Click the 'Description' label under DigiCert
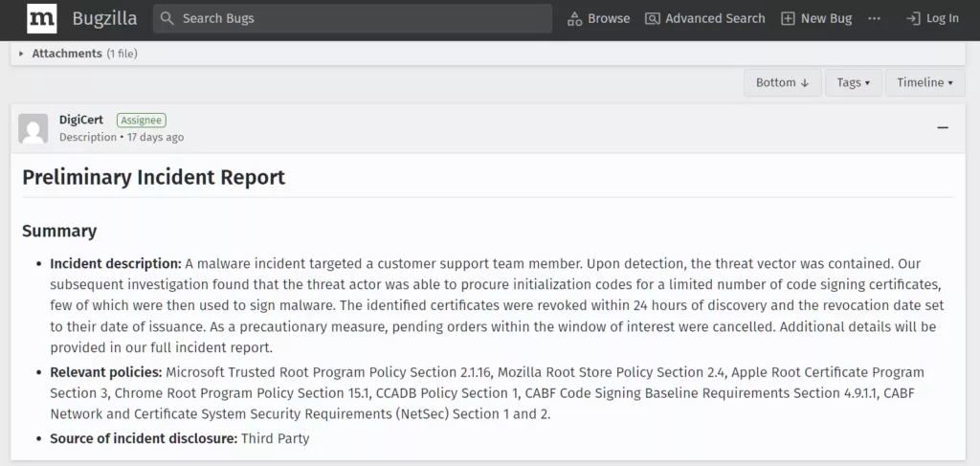This screenshot has height=466, width=980. (87, 138)
